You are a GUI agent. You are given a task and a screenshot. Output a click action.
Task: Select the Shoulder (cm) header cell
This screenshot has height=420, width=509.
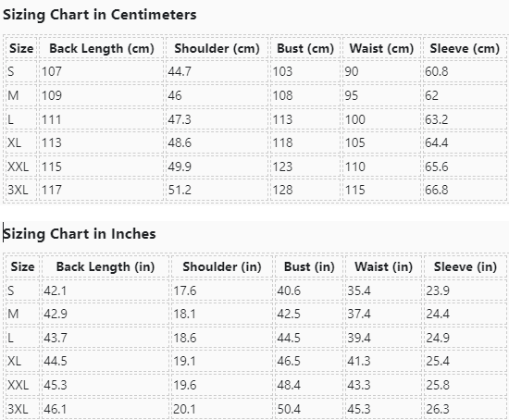217,49
